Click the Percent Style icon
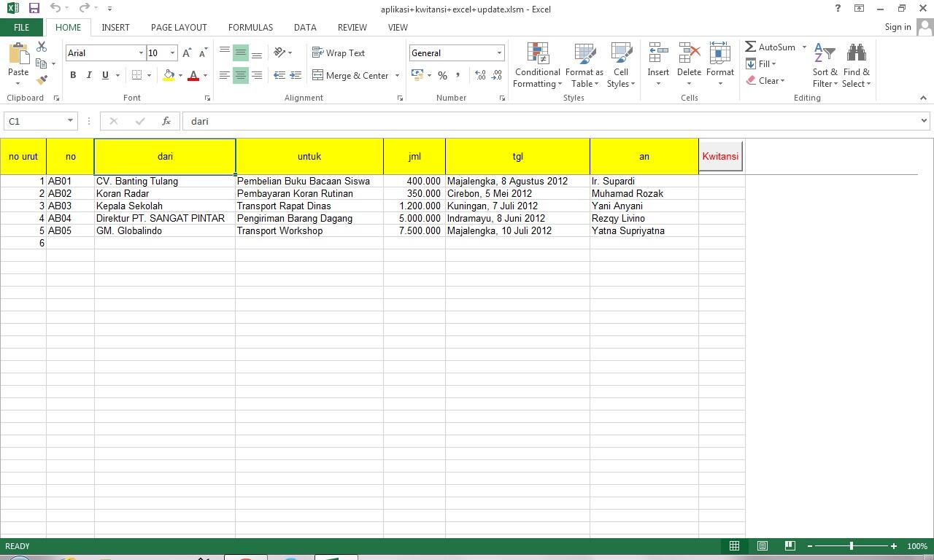The height and width of the screenshot is (560, 934). [442, 75]
